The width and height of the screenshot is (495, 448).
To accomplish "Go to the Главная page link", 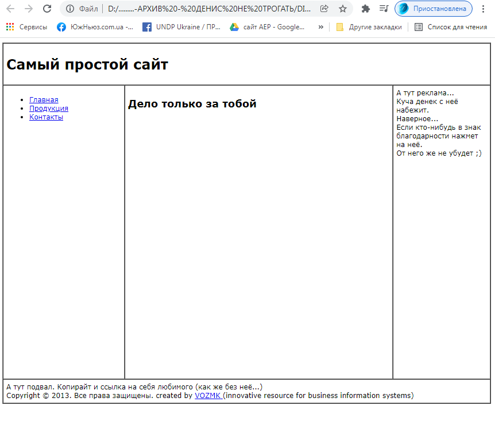I will point(44,100).
